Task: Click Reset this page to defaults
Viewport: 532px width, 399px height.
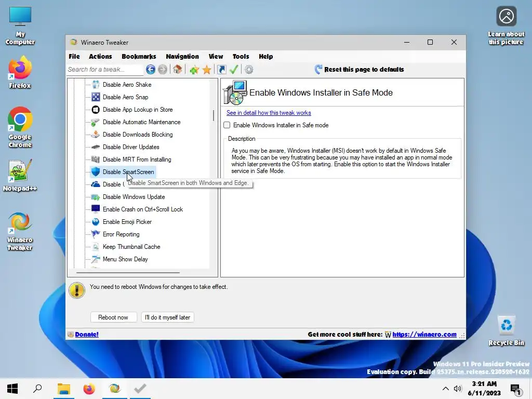Action: pyautogui.click(x=360, y=70)
